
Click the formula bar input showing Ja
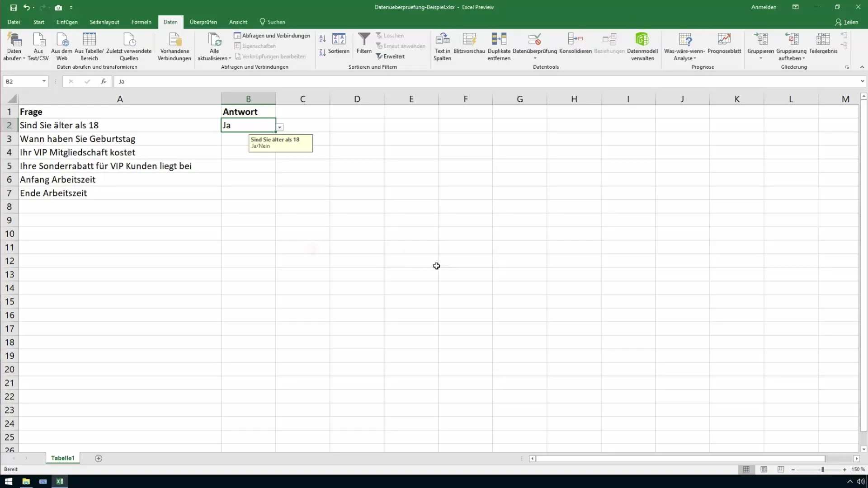486,81
